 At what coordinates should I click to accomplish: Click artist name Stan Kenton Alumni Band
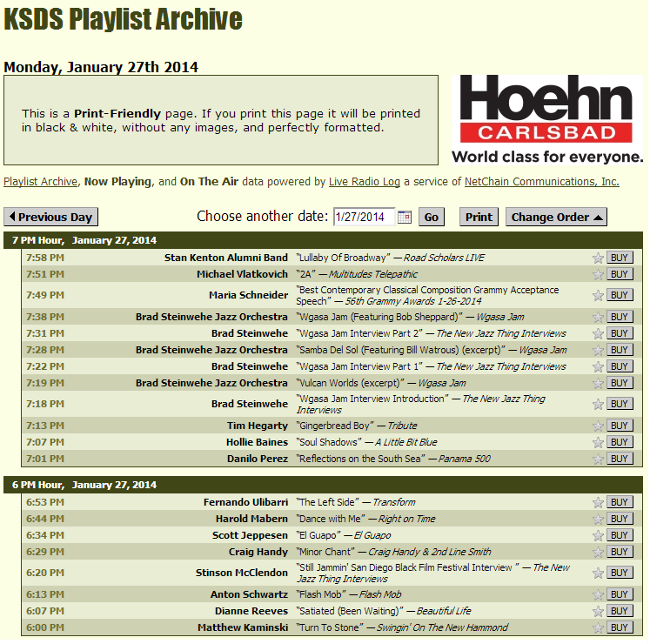(226, 258)
